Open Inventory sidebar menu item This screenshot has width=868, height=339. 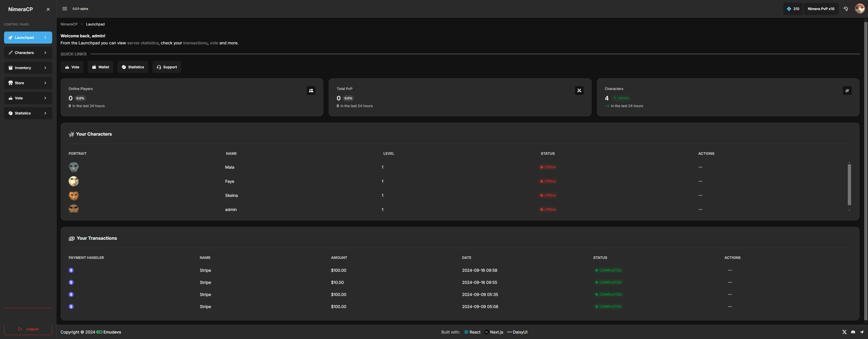[28, 68]
